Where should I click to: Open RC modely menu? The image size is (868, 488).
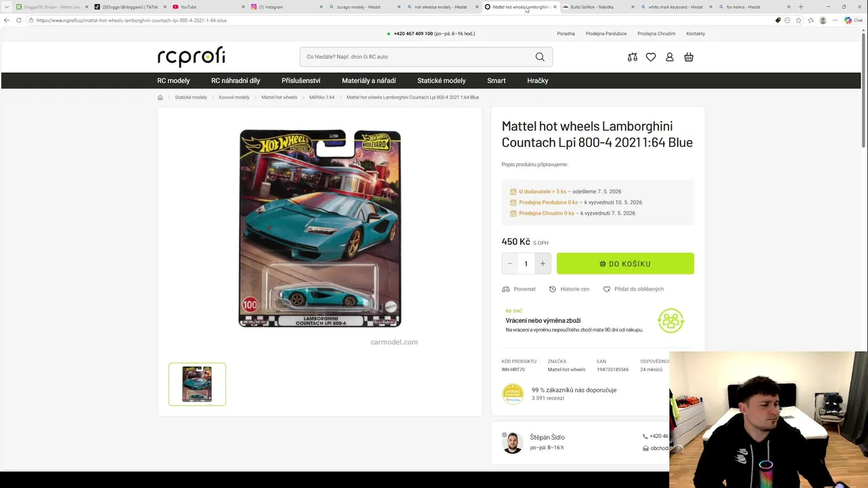tap(174, 81)
